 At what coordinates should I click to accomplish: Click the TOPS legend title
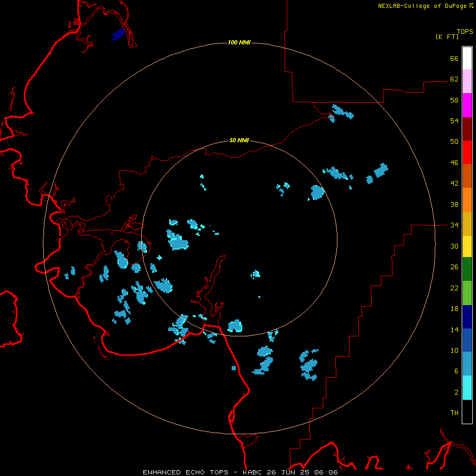coord(465,32)
